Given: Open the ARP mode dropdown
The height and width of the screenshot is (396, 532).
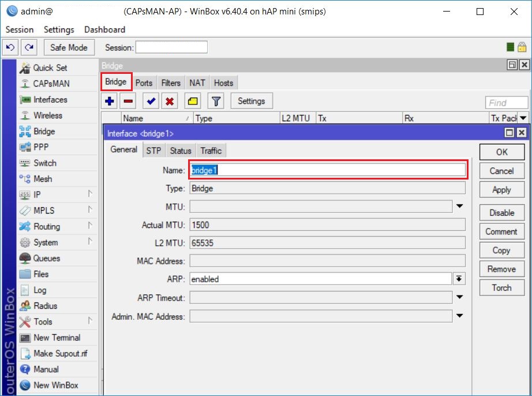Looking at the screenshot, I should 459,279.
